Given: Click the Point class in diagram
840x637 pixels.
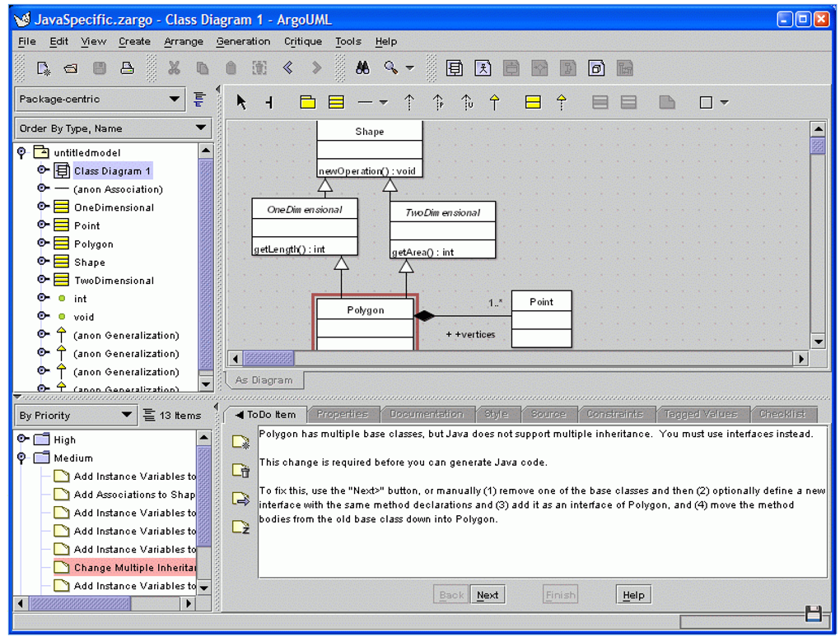Looking at the screenshot, I should (542, 319).
